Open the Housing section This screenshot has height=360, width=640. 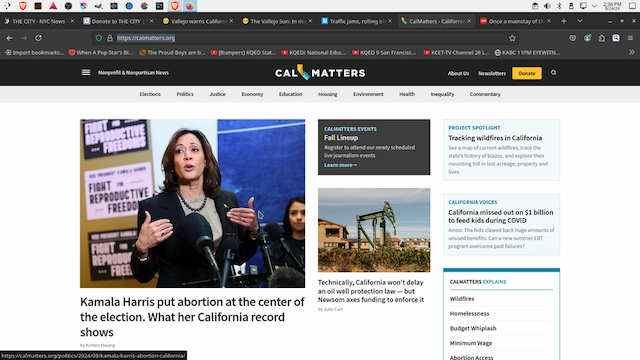tap(328, 94)
